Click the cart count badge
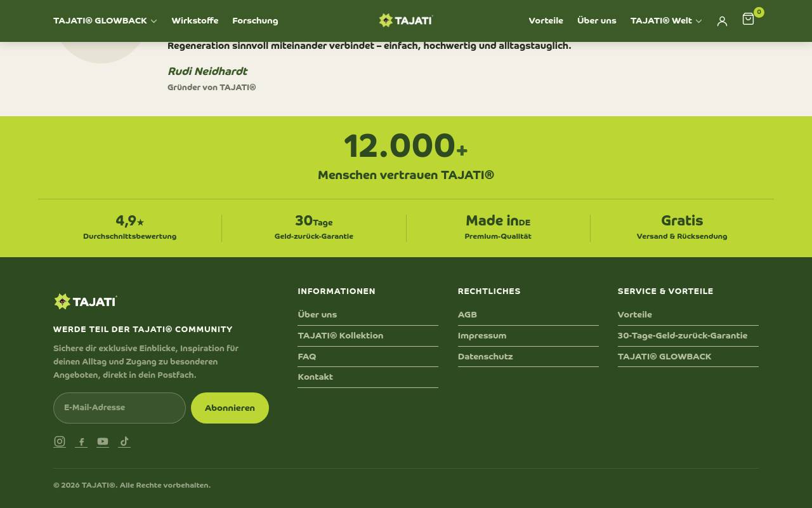812x508 pixels. coord(759,12)
